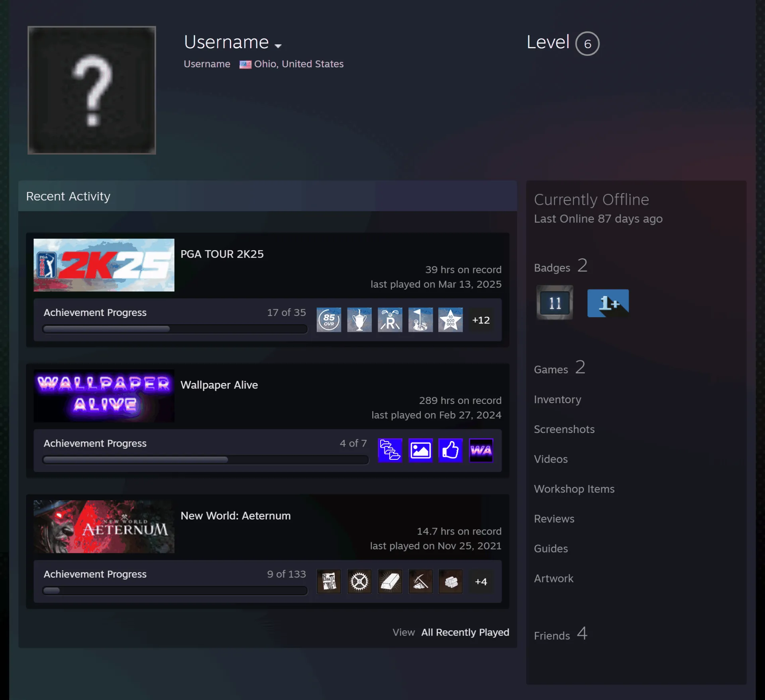Click the picture frame Wallpaper Alive achievement
Viewport: 765px width, 700px height.
(x=420, y=450)
